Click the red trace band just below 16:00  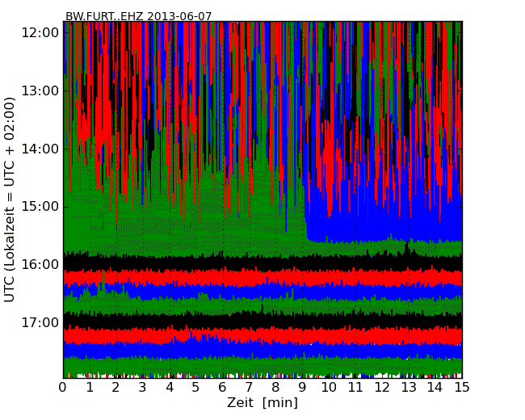[262, 278]
